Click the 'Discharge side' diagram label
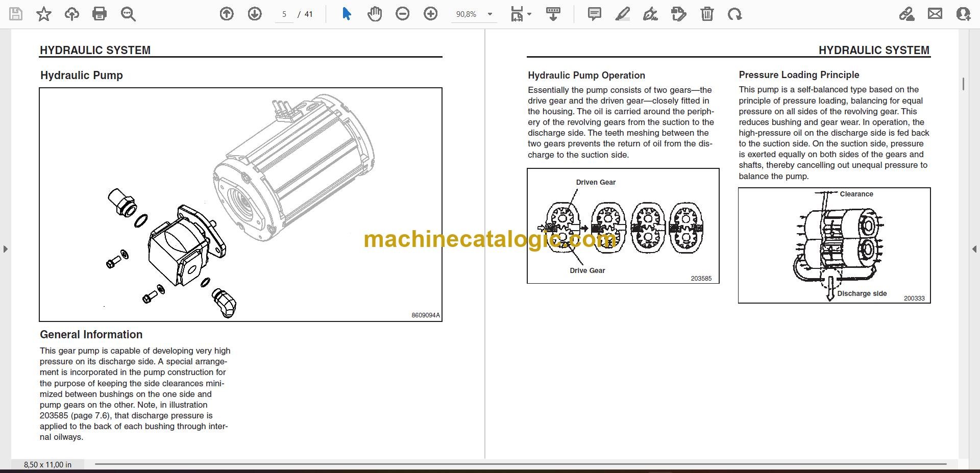The image size is (980, 473). click(x=862, y=293)
